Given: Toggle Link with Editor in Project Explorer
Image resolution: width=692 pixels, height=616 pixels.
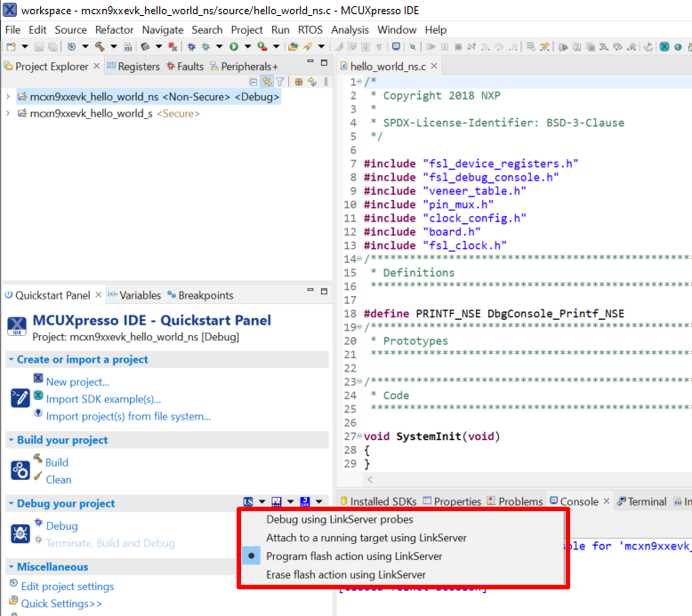Looking at the screenshot, I should [x=266, y=82].
